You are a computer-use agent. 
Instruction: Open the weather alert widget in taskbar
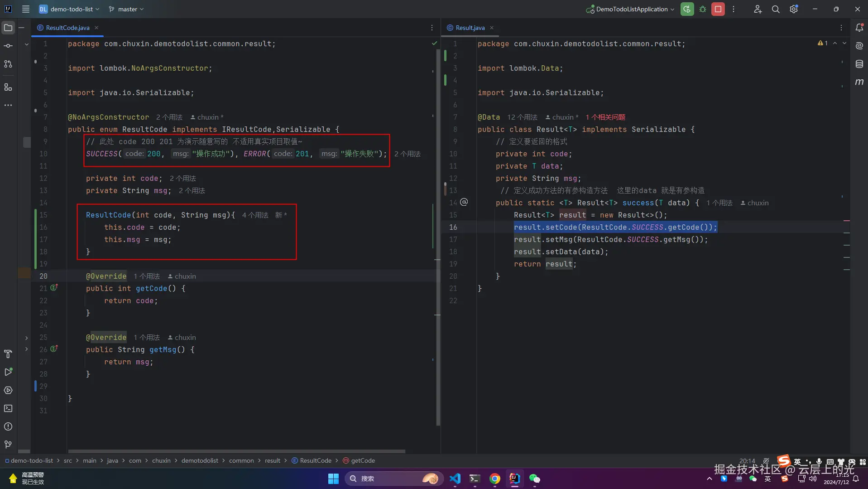tap(26, 479)
